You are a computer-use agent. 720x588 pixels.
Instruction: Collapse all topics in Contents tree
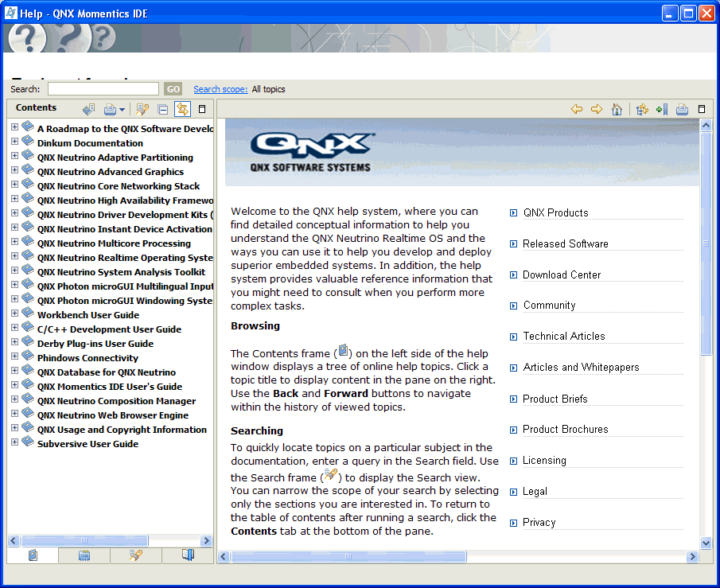(x=162, y=109)
